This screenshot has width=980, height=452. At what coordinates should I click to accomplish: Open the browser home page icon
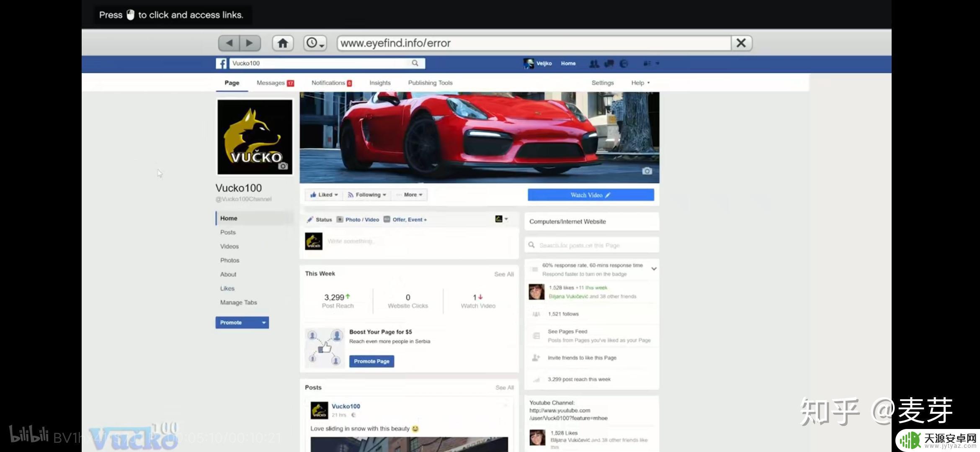pos(283,43)
